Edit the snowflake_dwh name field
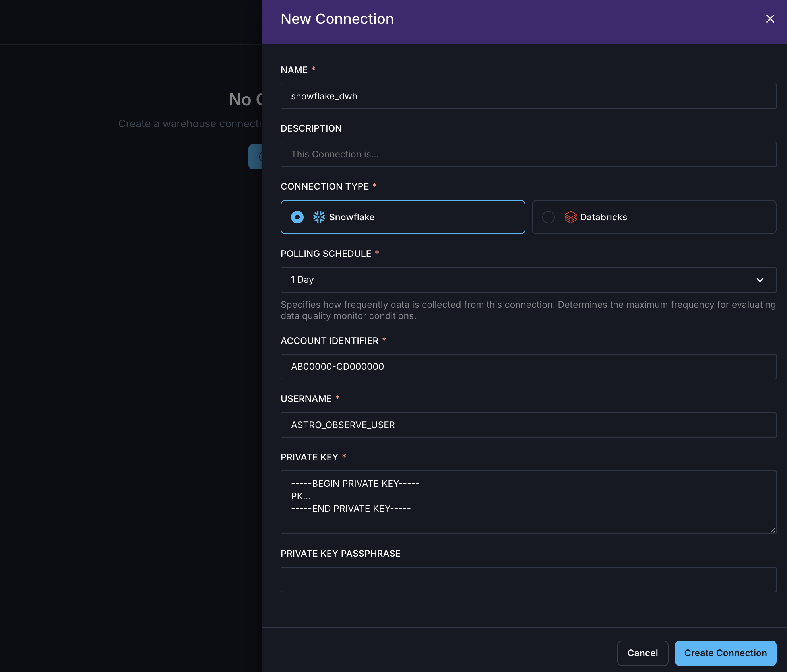This screenshot has width=787, height=672. (x=528, y=96)
